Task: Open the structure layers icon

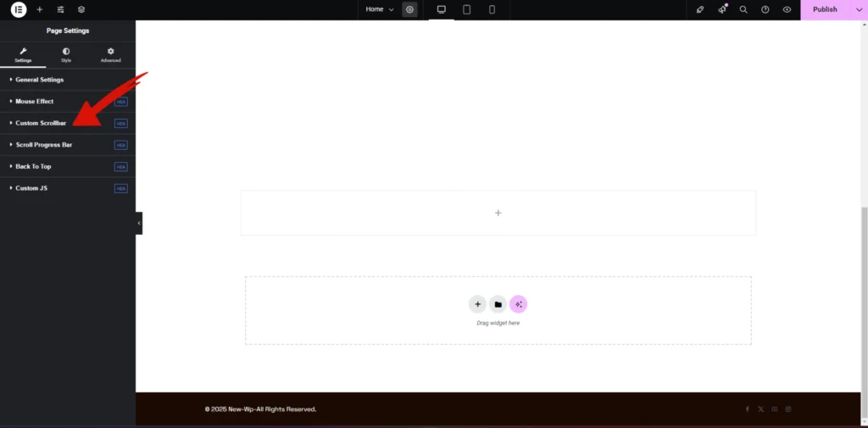Action: (81, 9)
